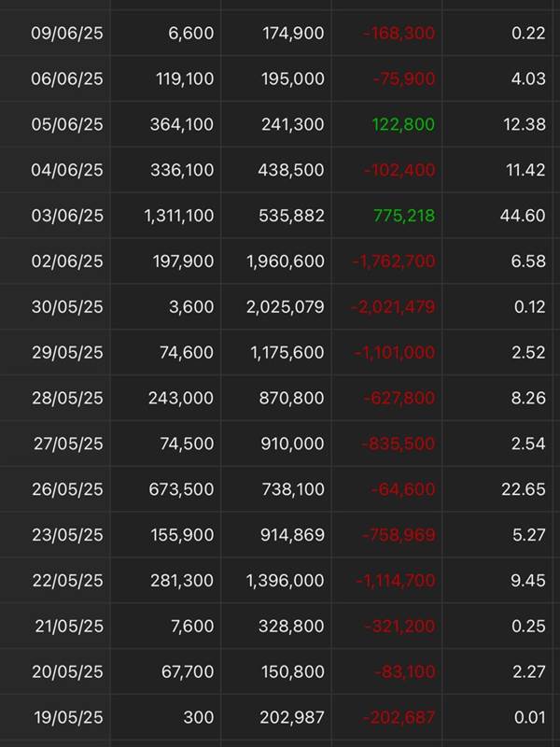Select the 09/06/25 date row
This screenshot has width=560, height=747.
[x=280, y=33]
